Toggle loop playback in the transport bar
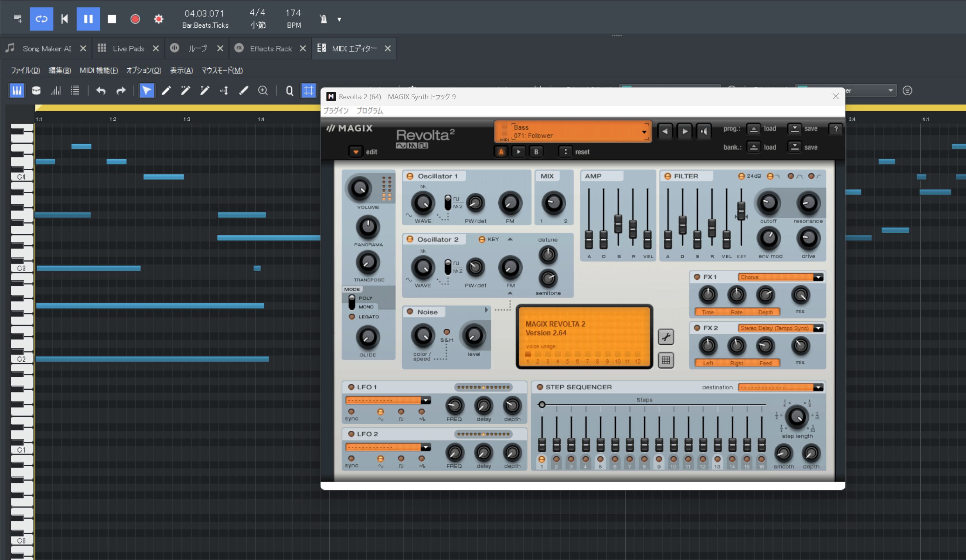 [x=41, y=19]
